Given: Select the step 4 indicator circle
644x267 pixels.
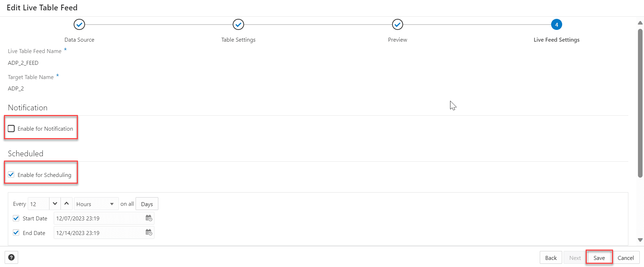Looking at the screenshot, I should (x=556, y=24).
